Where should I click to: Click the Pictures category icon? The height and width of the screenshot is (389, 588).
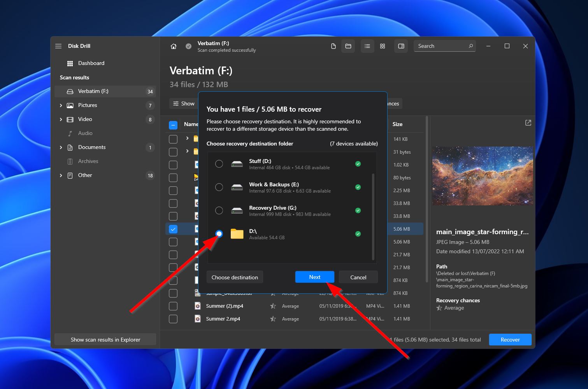tap(70, 105)
